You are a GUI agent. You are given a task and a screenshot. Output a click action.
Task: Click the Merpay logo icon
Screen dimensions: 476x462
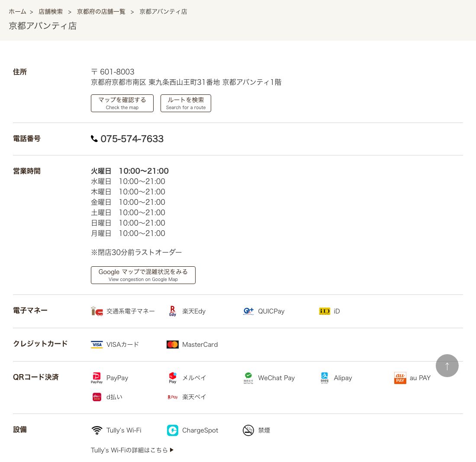pos(172,378)
